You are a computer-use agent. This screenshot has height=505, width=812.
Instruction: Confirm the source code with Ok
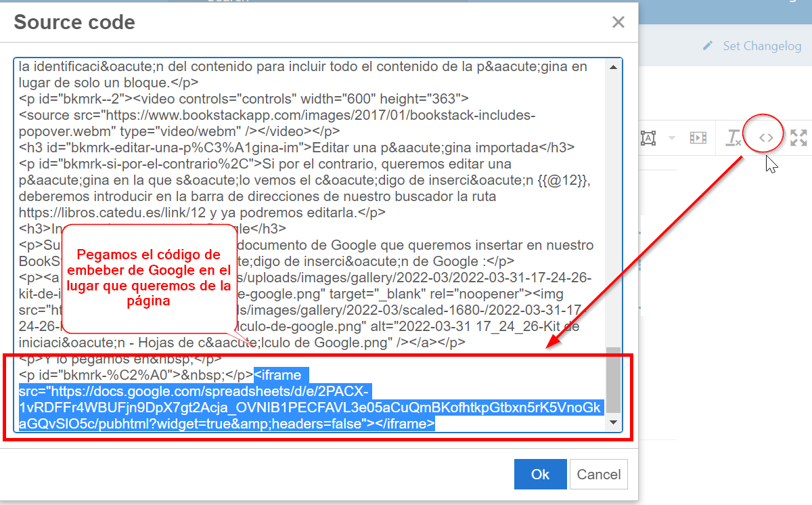[540, 475]
